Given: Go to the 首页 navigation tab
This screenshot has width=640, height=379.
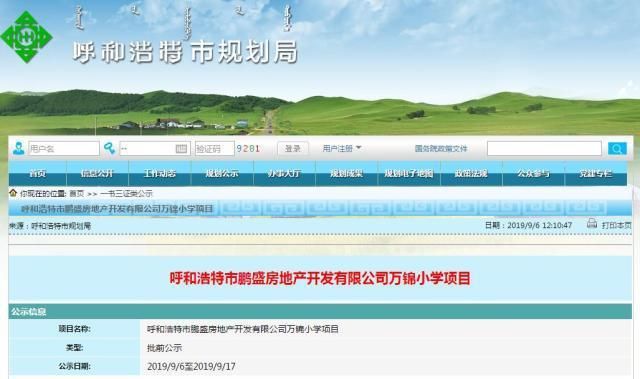Looking at the screenshot, I should coord(38,173).
